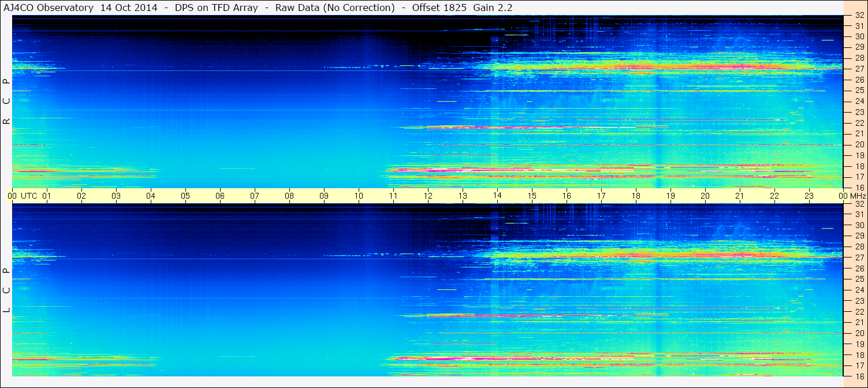
Task: Select the 09 hour label on the UTC axis
Action: (324, 196)
